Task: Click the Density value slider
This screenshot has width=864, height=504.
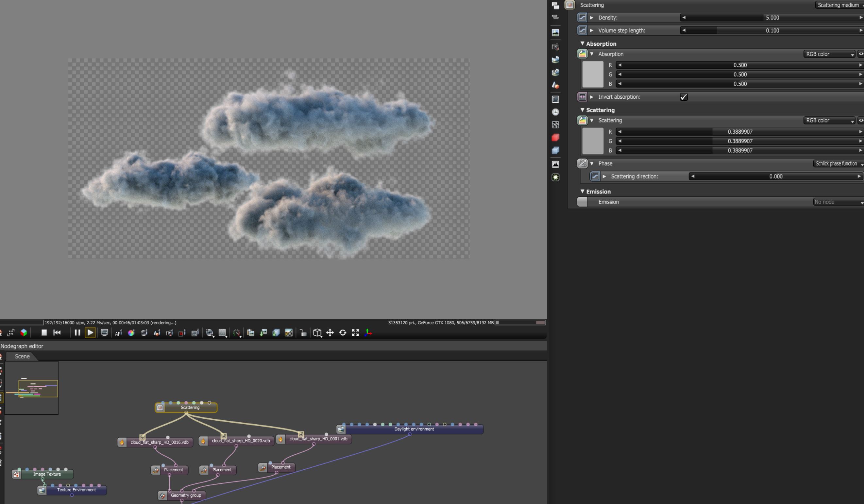Action: tap(772, 18)
